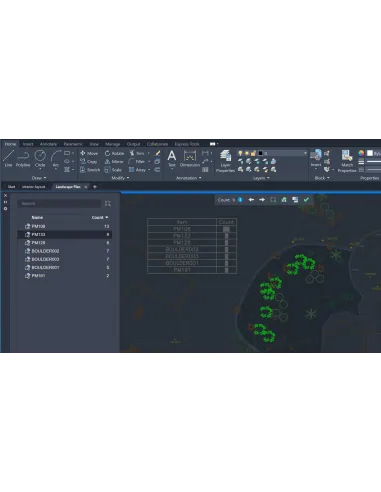Click the Mirror tool
The height and width of the screenshot is (492, 381).
114,161
